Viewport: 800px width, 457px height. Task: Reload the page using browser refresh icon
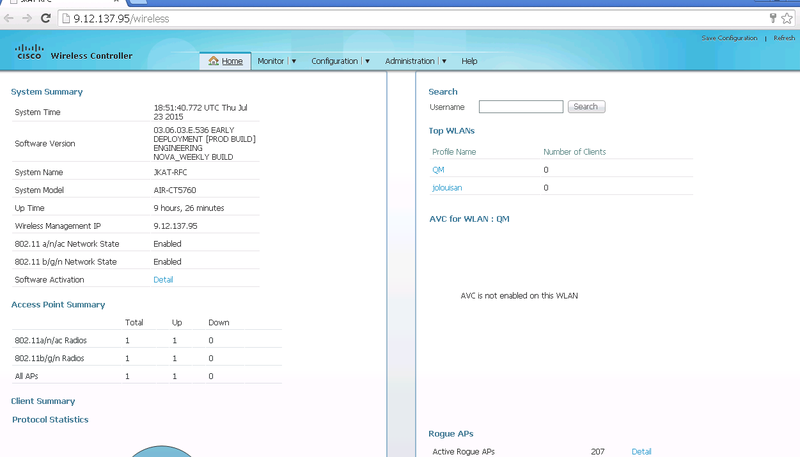tap(45, 18)
